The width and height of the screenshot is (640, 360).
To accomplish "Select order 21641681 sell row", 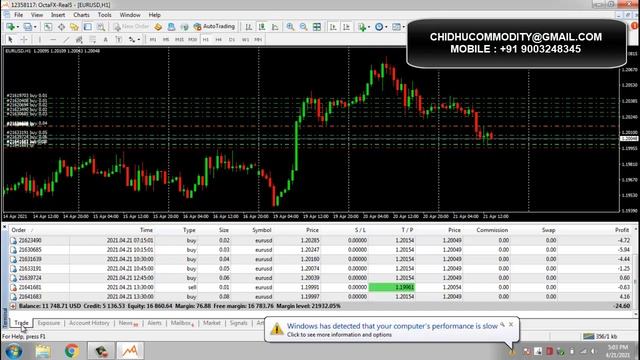I will (320, 287).
